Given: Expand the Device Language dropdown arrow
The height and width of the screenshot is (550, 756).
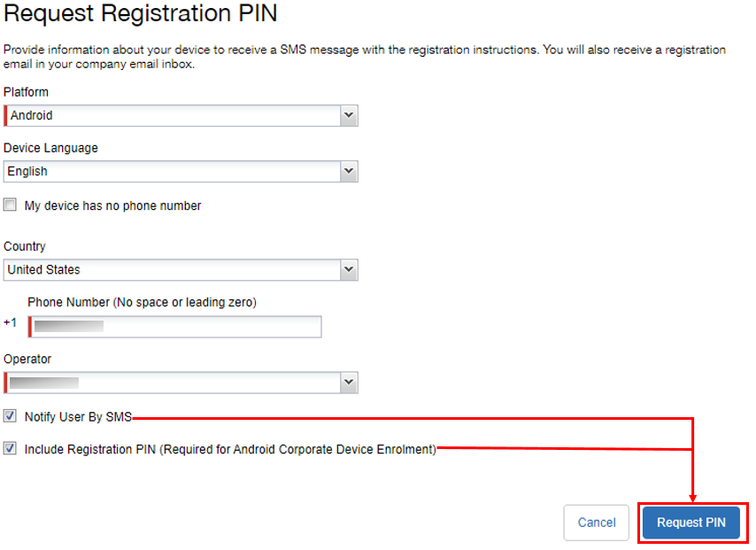Looking at the screenshot, I should point(349,172).
